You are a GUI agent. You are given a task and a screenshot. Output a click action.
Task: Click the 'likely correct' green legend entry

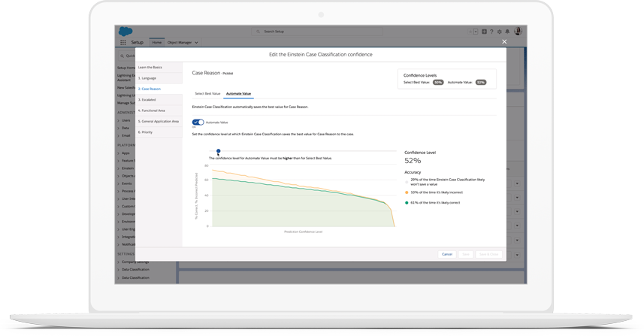coord(433,202)
